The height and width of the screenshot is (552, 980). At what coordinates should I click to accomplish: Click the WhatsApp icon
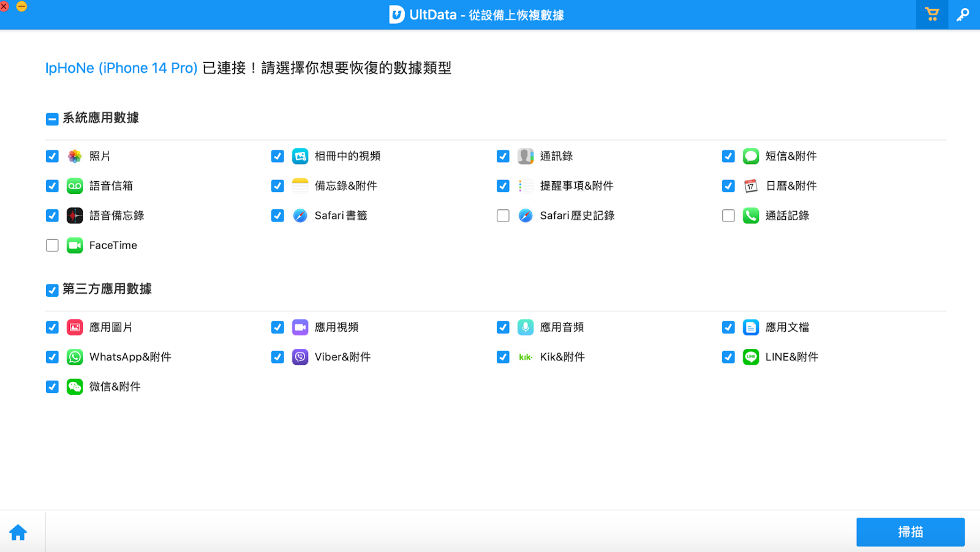pyautogui.click(x=75, y=357)
